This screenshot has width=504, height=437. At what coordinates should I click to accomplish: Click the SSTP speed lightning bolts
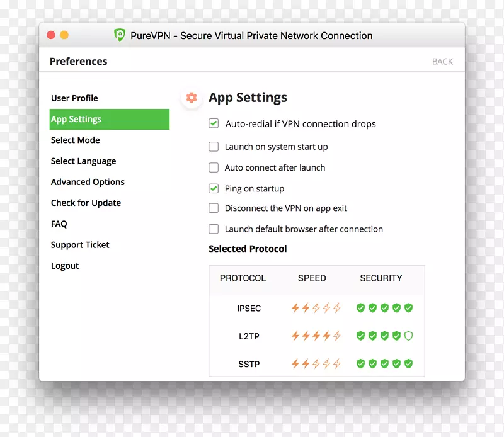click(x=316, y=364)
